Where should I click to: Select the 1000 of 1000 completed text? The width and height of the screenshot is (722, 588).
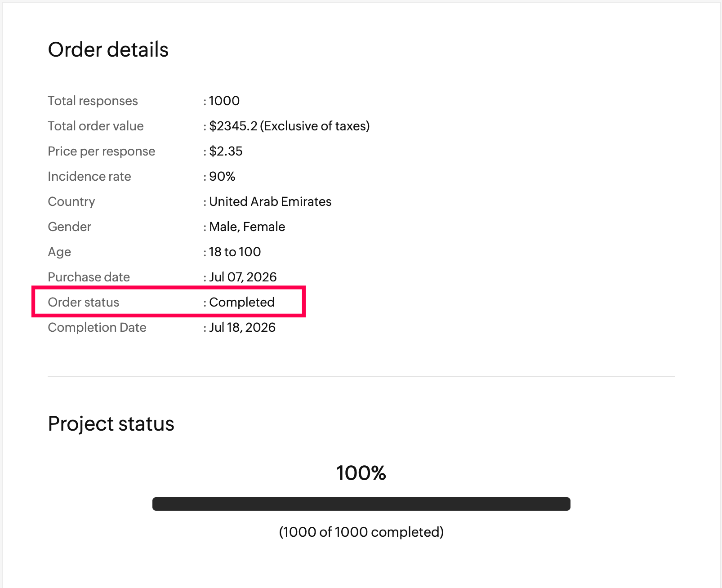[361, 532]
